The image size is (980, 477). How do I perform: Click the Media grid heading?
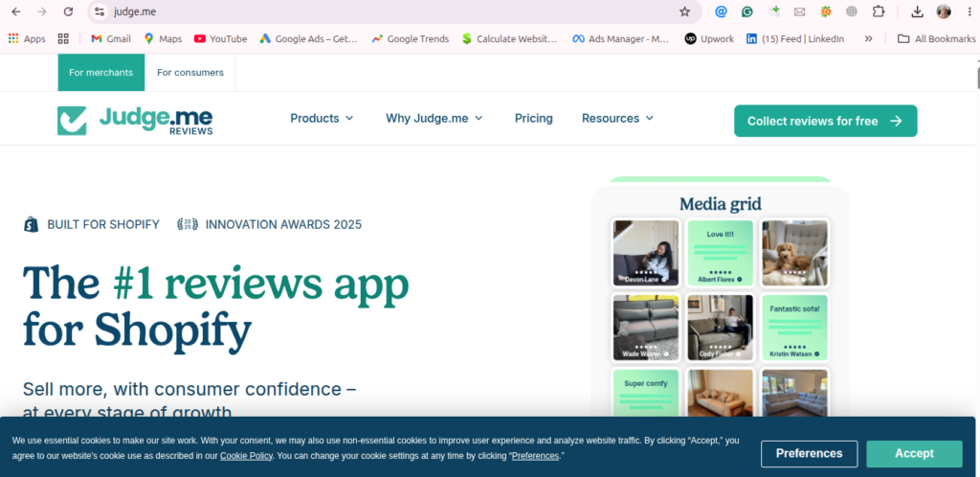pyautogui.click(x=721, y=204)
